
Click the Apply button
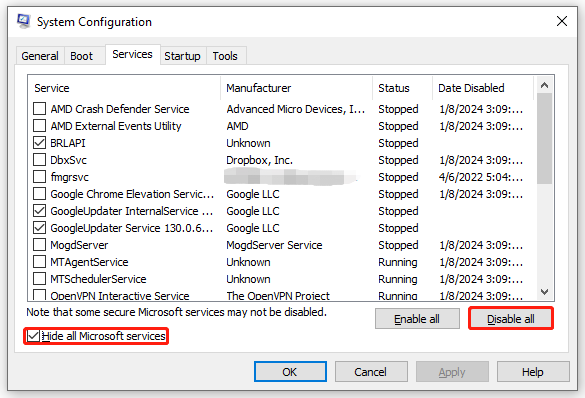point(452,372)
